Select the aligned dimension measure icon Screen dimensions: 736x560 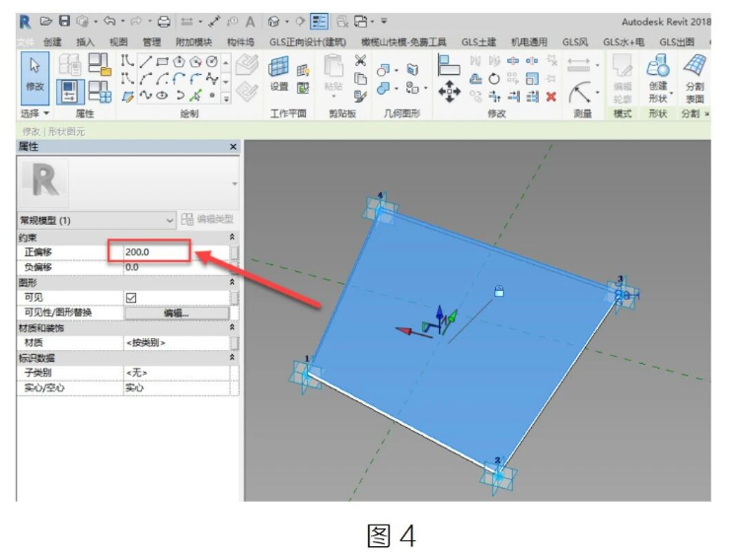214,22
